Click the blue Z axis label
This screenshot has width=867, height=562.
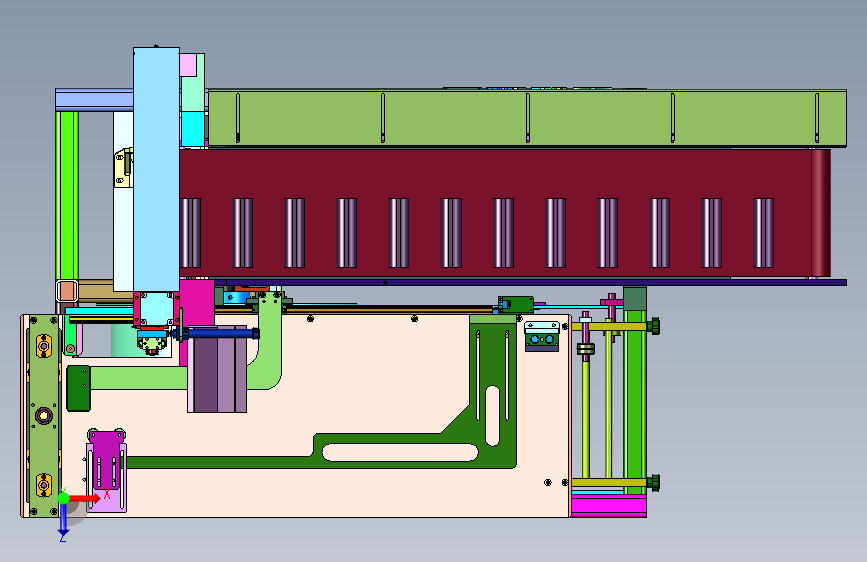coord(63,537)
